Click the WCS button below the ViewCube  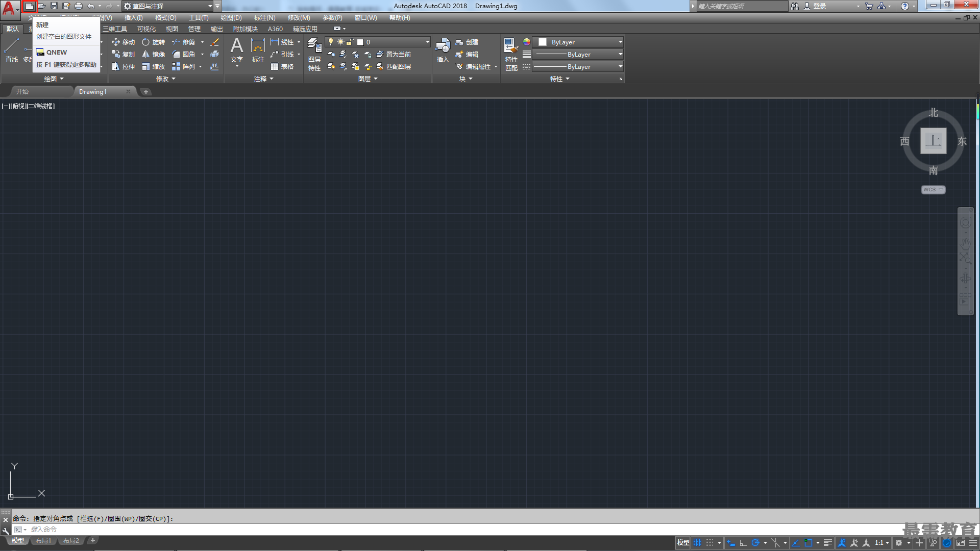(x=933, y=189)
